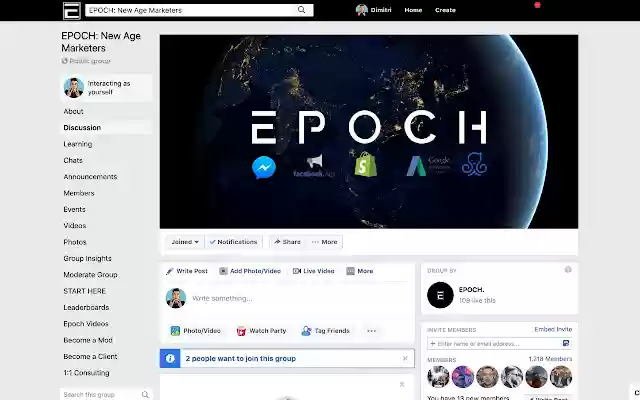The width and height of the screenshot is (640, 400).
Task: Open the composer ellipsis options
Action: click(x=371, y=331)
